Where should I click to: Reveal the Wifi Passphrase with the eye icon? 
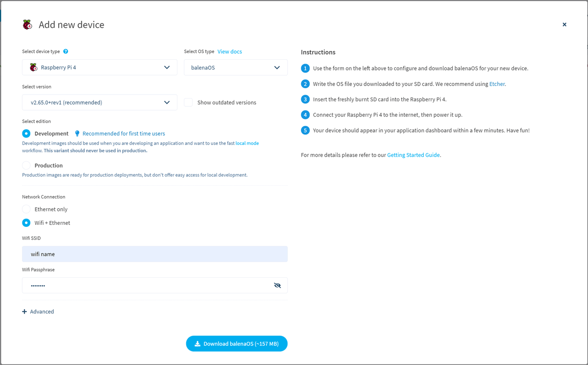tap(277, 285)
